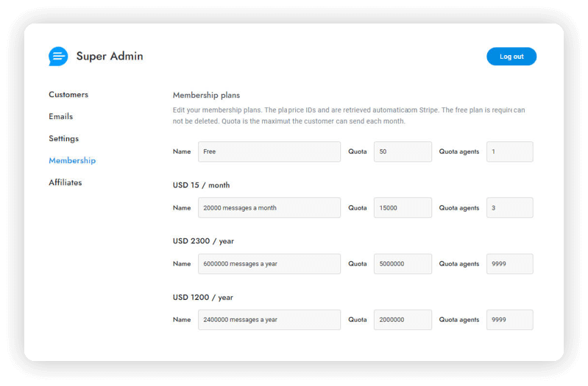Go to the Emails section
Screen dimensions: 588x386
tap(61, 117)
